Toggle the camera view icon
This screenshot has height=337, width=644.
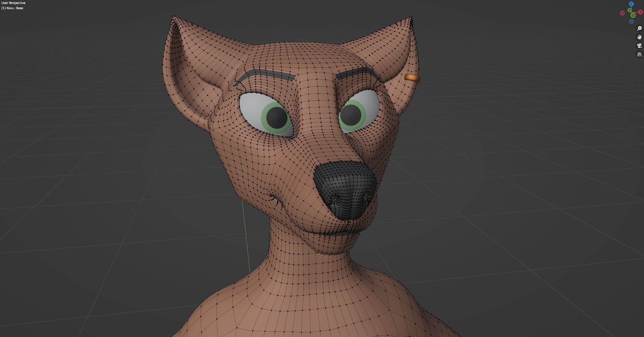click(639, 46)
